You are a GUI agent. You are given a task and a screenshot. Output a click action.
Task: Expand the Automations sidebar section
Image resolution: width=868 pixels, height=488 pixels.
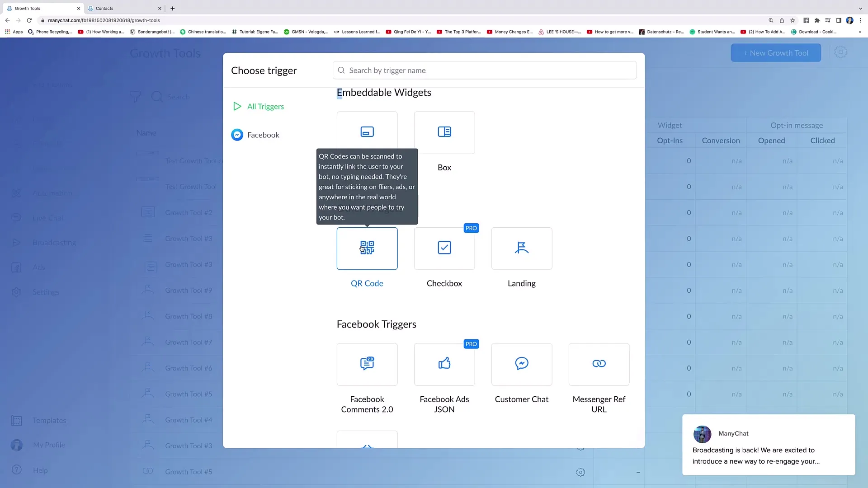click(52, 192)
